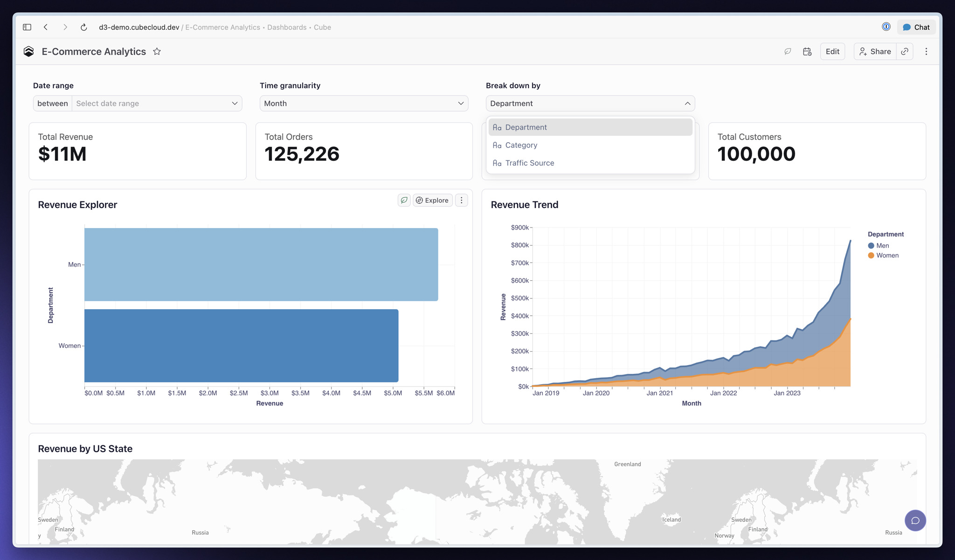Click the Edit button
Image resolution: width=955 pixels, height=560 pixels.
click(x=832, y=51)
